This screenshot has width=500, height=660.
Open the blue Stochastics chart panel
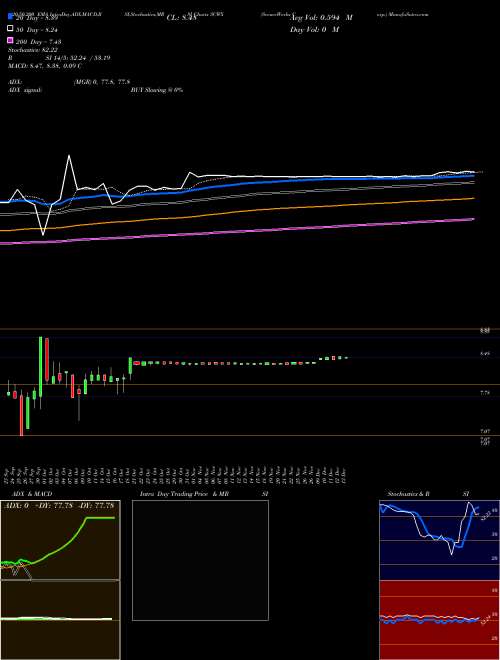click(439, 540)
